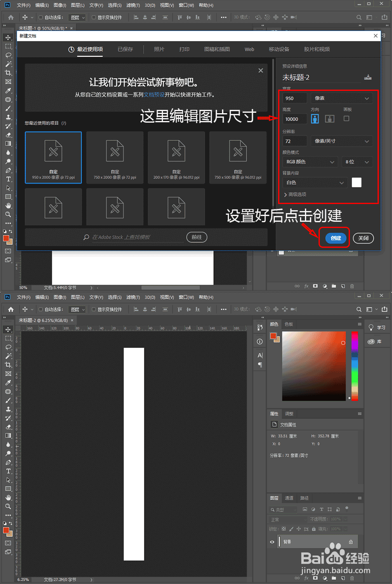Select the Hand tool in the 未标题-2 window
The image size is (392, 584).
(x=8, y=498)
